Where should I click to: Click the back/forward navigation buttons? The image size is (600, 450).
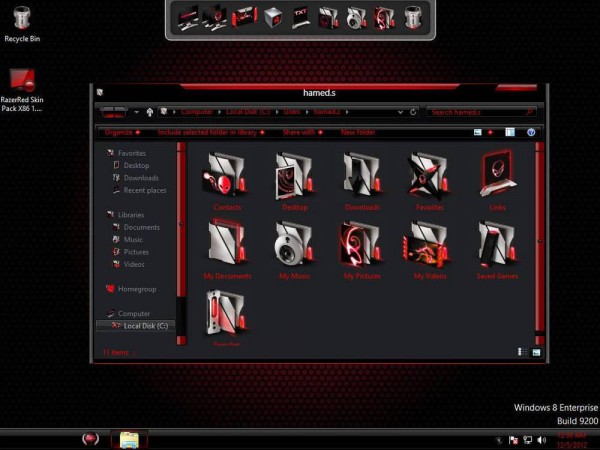point(114,112)
